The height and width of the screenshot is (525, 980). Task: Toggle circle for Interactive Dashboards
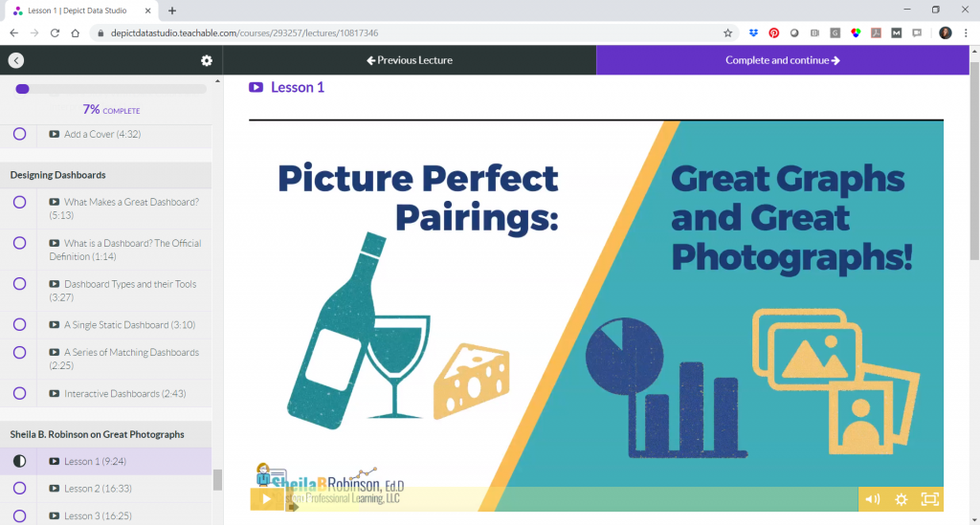click(19, 393)
